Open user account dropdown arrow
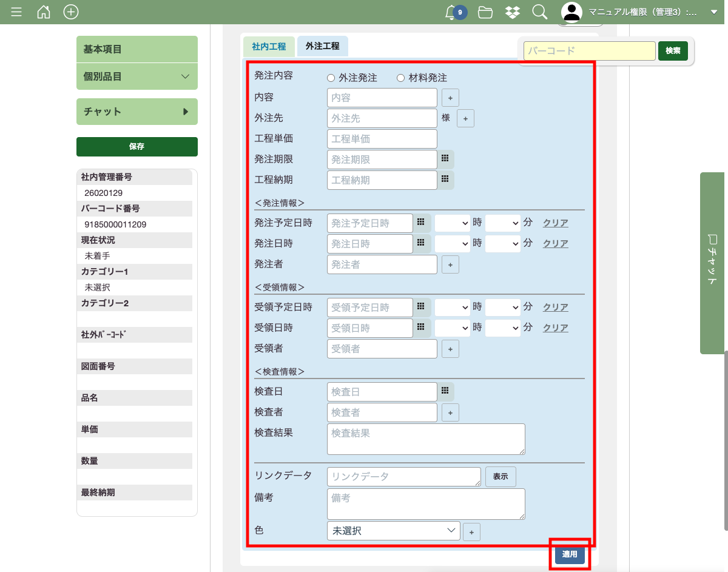 tap(714, 12)
